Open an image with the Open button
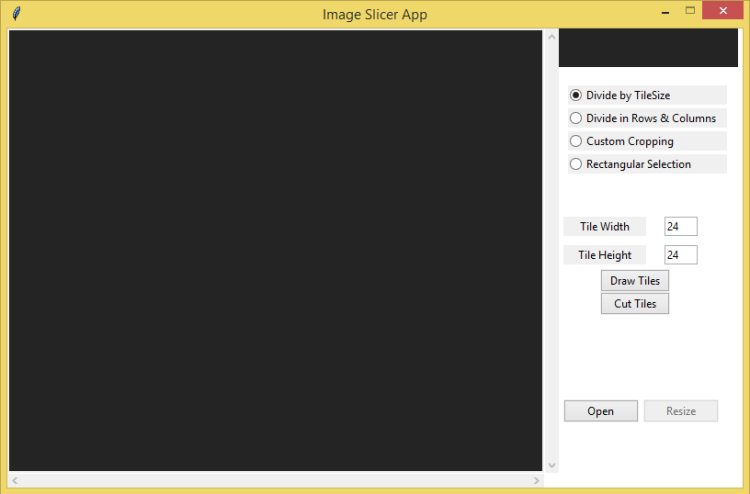Screen dimensions: 750x494 coord(600,411)
